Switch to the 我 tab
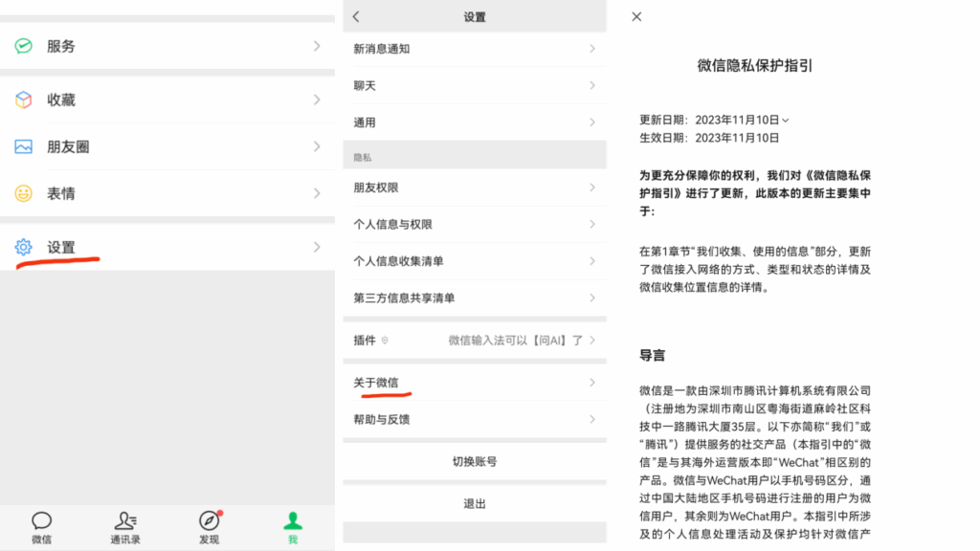 (x=292, y=526)
